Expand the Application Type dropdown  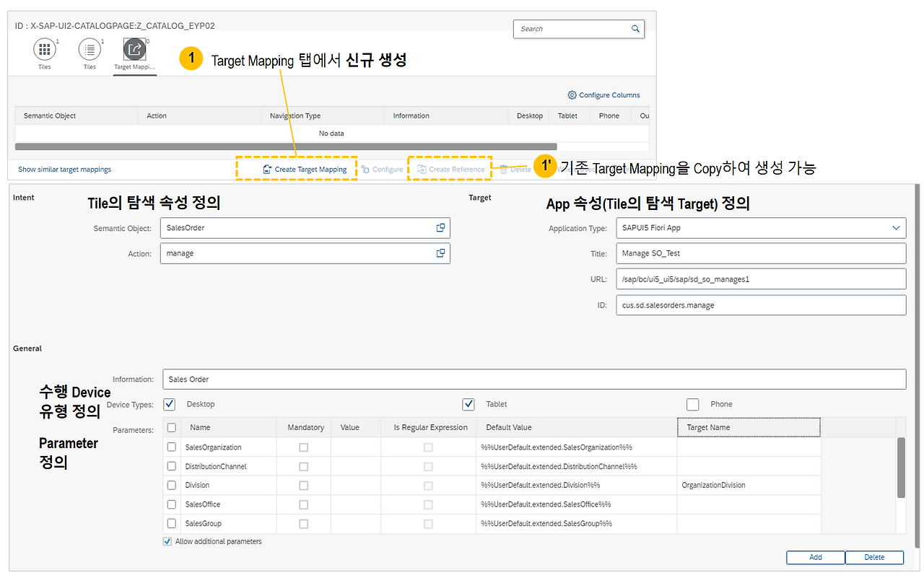coord(897,228)
